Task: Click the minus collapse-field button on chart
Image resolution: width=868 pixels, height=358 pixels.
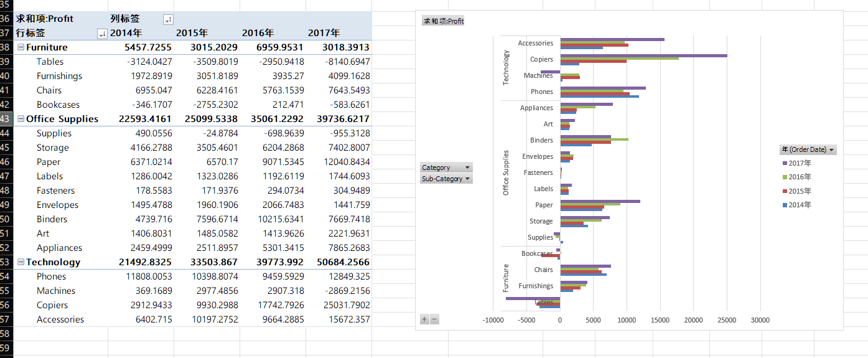Action: click(x=434, y=319)
